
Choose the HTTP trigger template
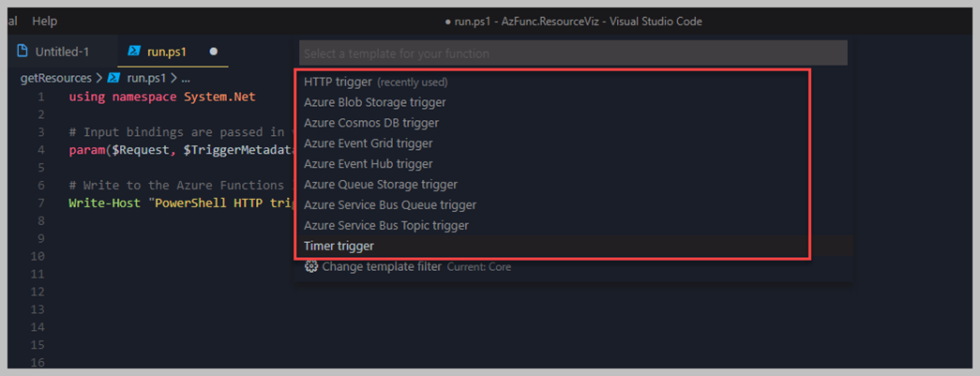(573, 82)
